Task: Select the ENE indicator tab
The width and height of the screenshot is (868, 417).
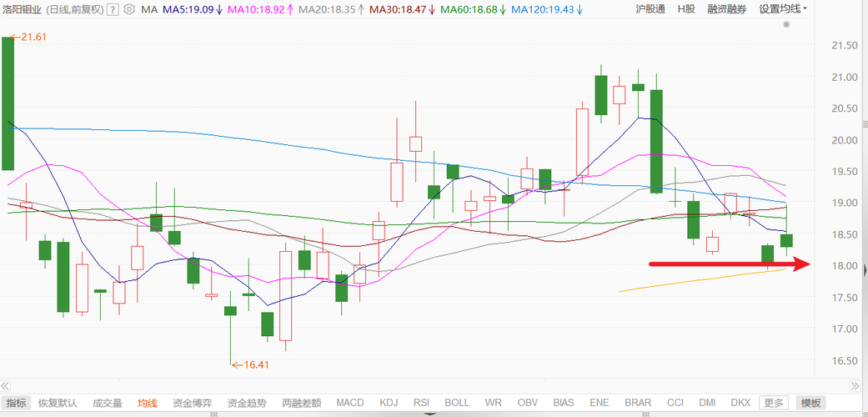Action: coord(600,403)
